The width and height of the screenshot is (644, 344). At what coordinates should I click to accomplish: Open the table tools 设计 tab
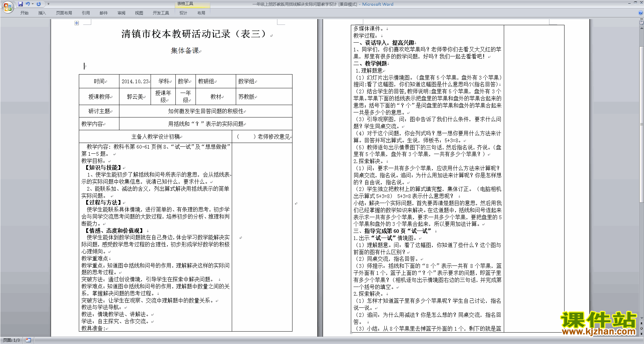point(183,13)
